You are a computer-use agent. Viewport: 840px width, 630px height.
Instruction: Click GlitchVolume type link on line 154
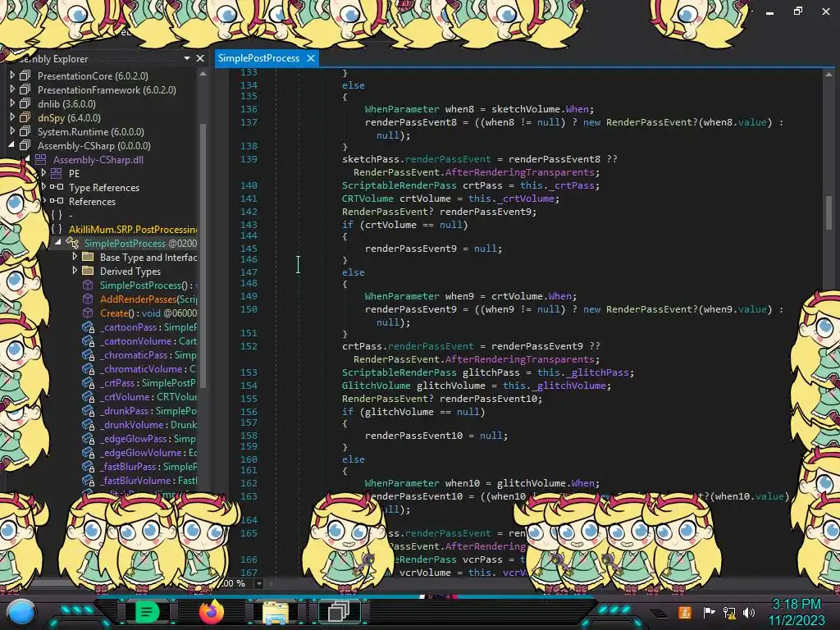[376, 386]
